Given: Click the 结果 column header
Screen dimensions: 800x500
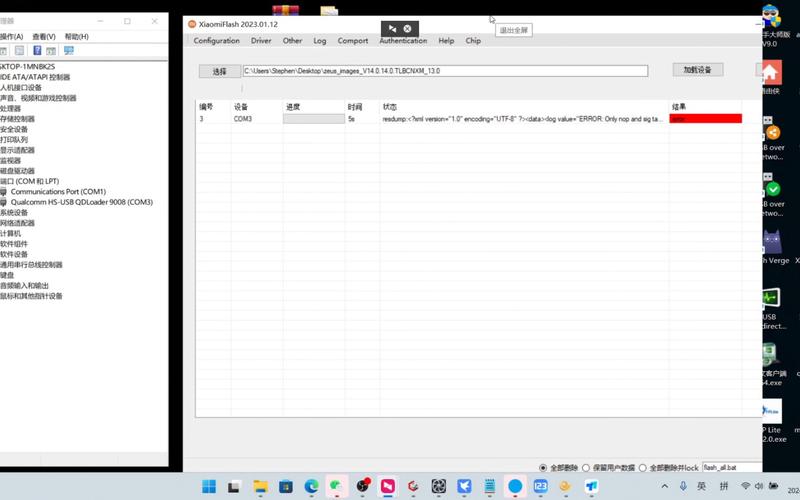Looking at the screenshot, I should point(679,107).
